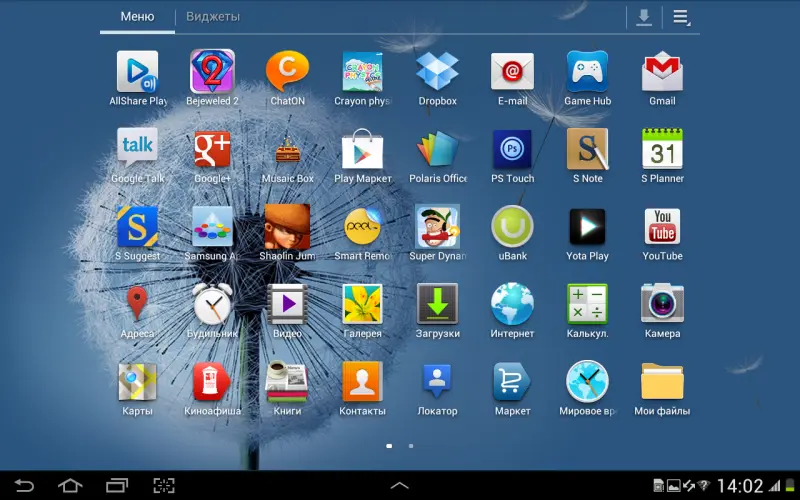Viewport: 800px width, 500px height.
Task: Launch the Gmail app
Action: (662, 74)
